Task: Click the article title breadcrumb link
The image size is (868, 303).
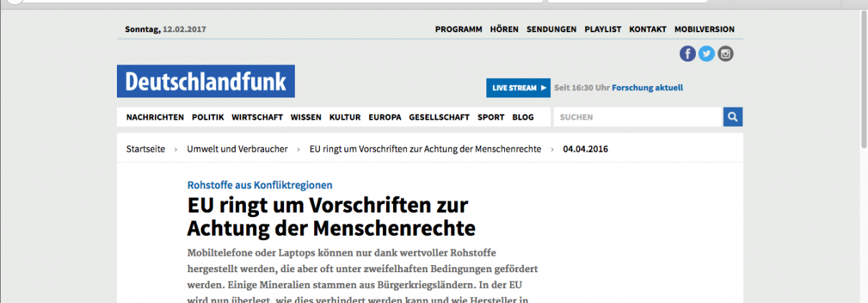Action: pyautogui.click(x=425, y=149)
